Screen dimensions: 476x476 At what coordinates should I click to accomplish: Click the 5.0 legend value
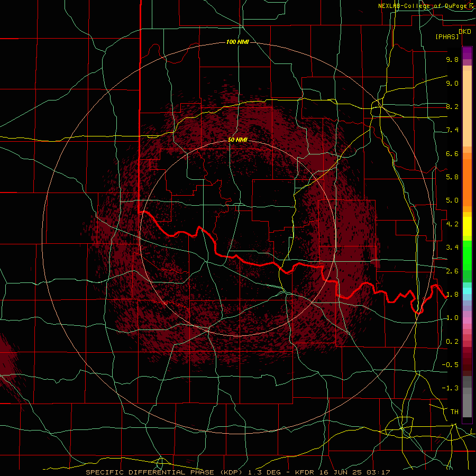pyautogui.click(x=452, y=200)
